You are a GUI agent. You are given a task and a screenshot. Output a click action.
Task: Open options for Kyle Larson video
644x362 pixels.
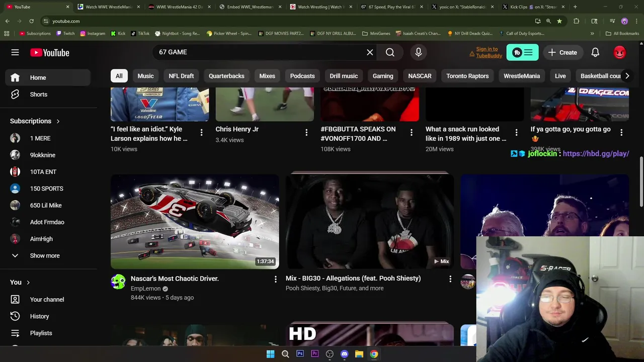coord(201,132)
